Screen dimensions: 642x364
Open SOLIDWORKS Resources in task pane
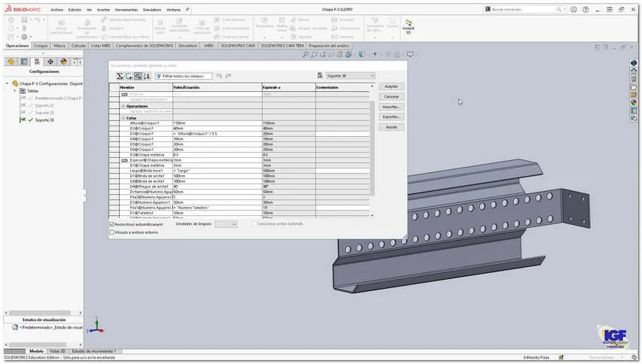[x=634, y=63]
